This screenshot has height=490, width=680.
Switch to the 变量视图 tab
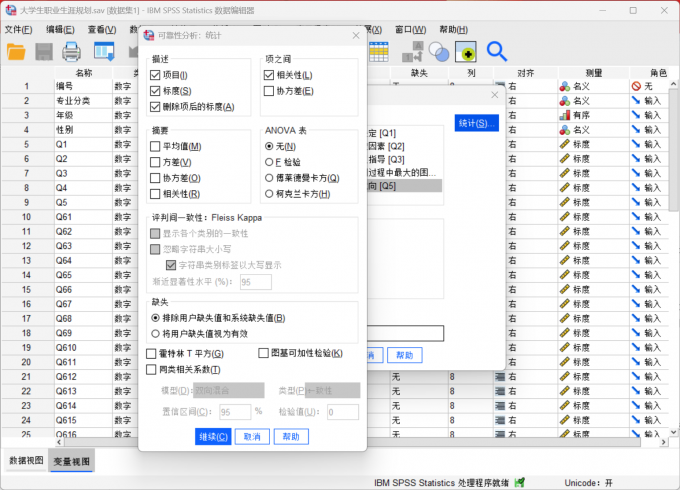pos(72,461)
